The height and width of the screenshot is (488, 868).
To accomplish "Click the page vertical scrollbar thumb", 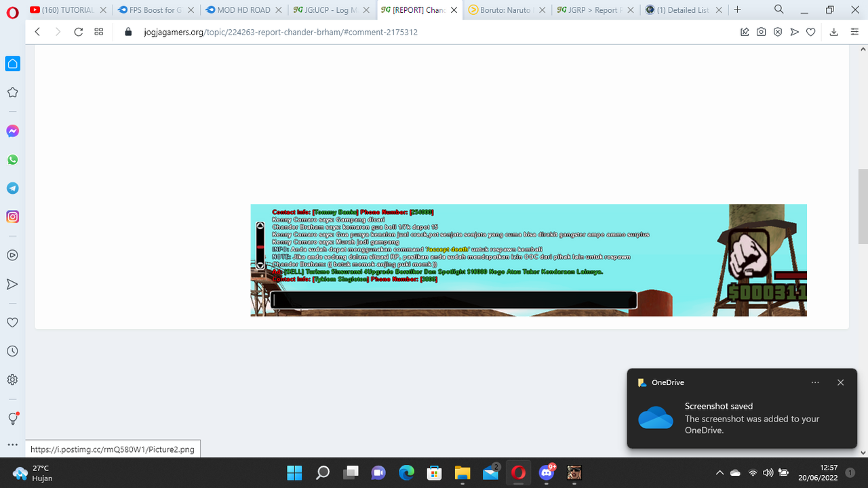I will tap(863, 206).
